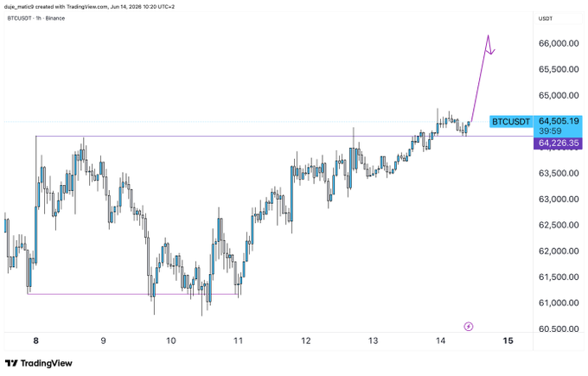
Task: Click date 11 on time axis
Action: click(238, 341)
